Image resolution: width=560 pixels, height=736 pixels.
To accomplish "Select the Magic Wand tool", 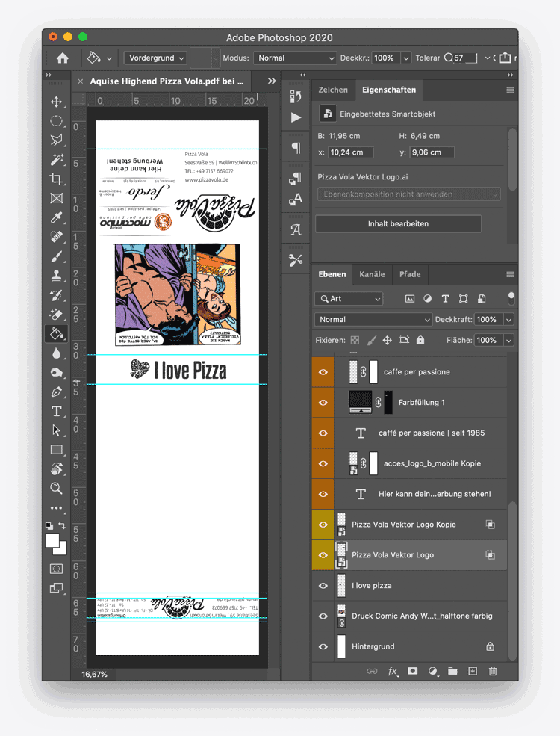I will click(x=56, y=160).
